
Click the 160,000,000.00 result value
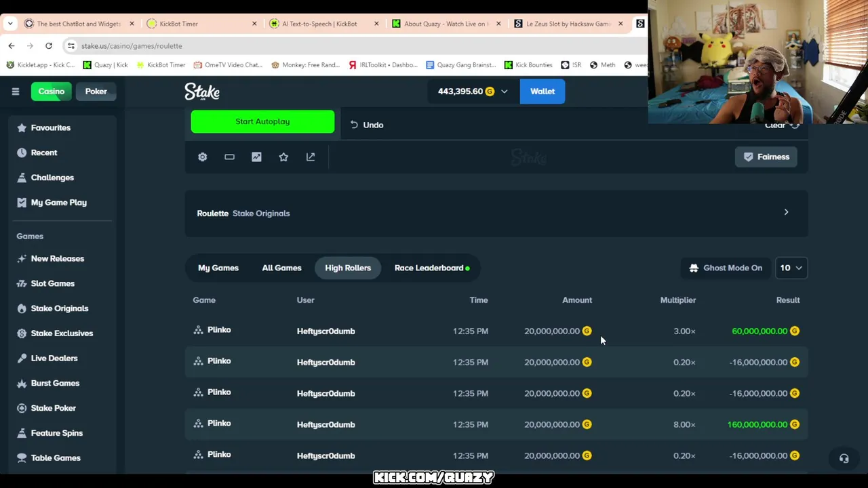click(x=757, y=425)
